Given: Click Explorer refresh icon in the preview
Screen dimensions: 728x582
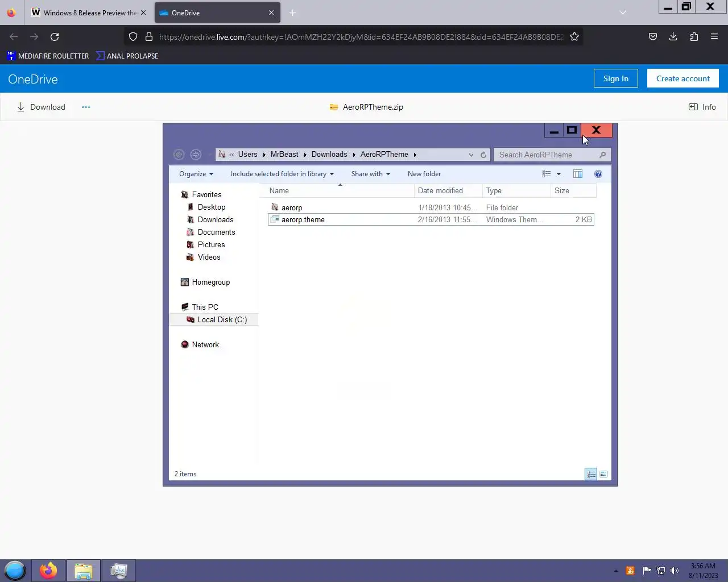Looking at the screenshot, I should [x=483, y=155].
